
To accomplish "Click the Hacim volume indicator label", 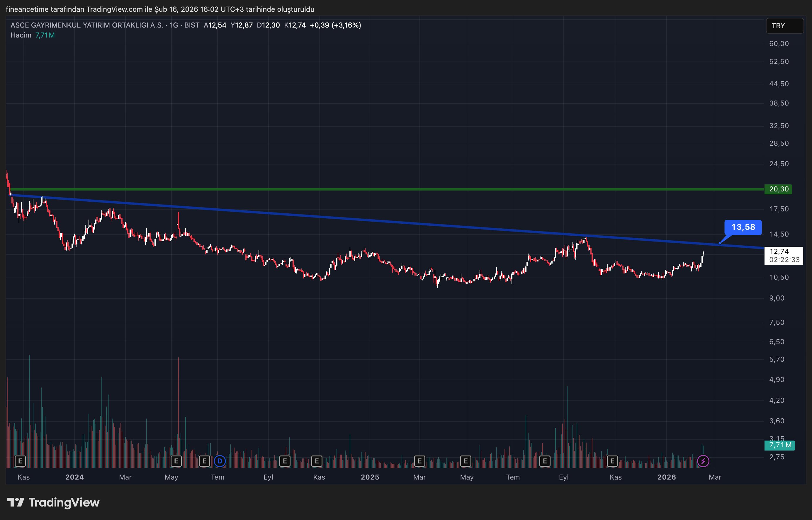I will tap(21, 35).
